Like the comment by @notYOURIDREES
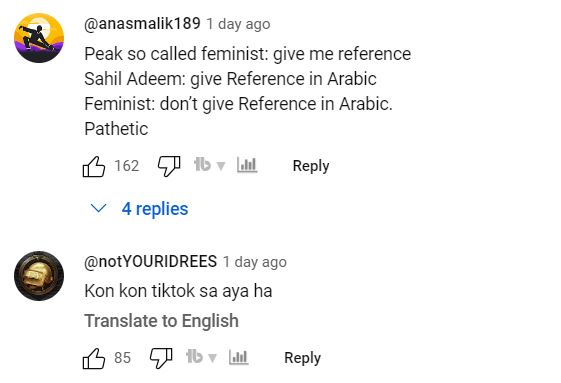Image resolution: width=561 pixels, height=383 pixels. 94,358
